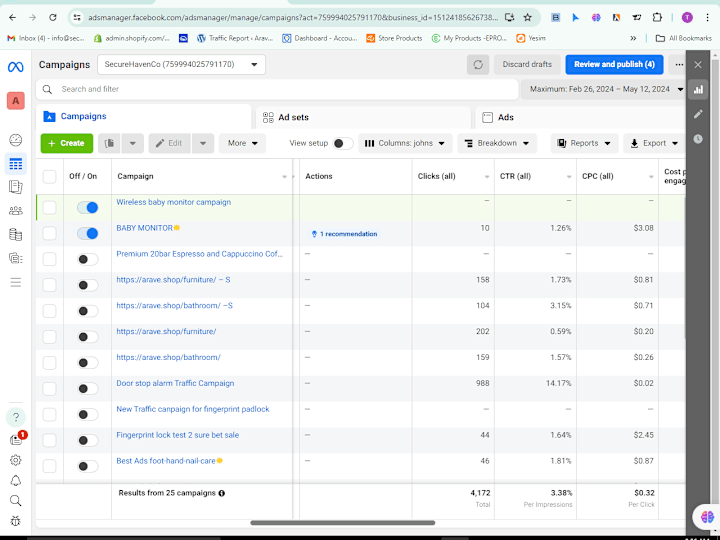720x540 pixels.
Task: Reload the browser page
Action: click(x=53, y=17)
